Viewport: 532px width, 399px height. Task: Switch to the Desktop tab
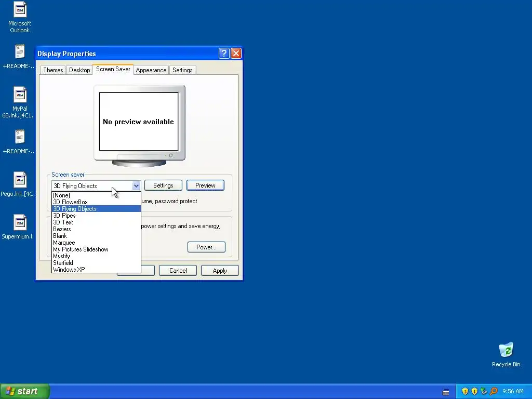(79, 70)
